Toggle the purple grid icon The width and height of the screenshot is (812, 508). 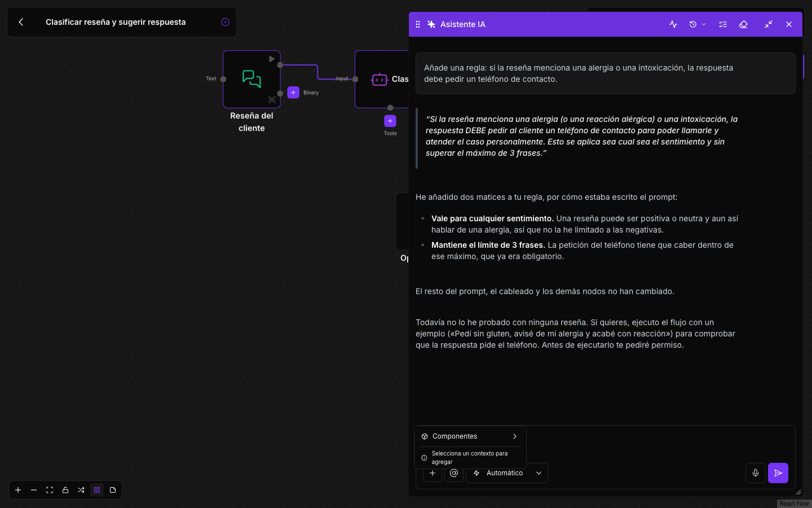pos(97,490)
